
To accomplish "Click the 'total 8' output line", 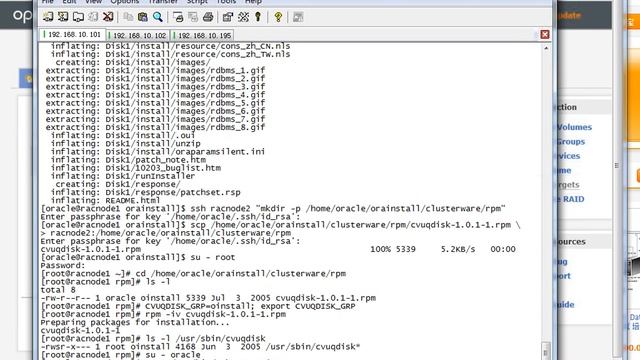I will coord(58,290).
